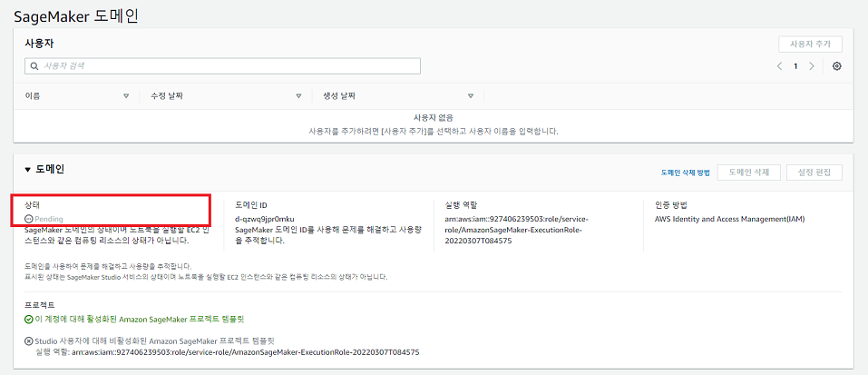Click the Pending status icon
868x375 pixels.
29,219
